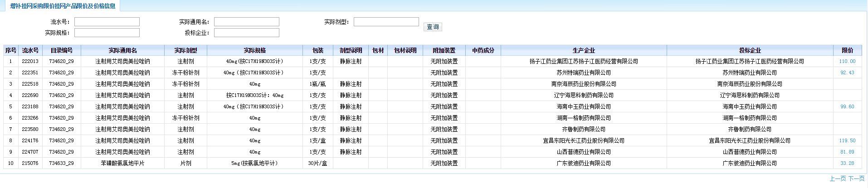This screenshot has height=188, width=868.
Task: Click the 苯磺酸氨氯地平片 table cell
Action: pyautogui.click(x=122, y=163)
